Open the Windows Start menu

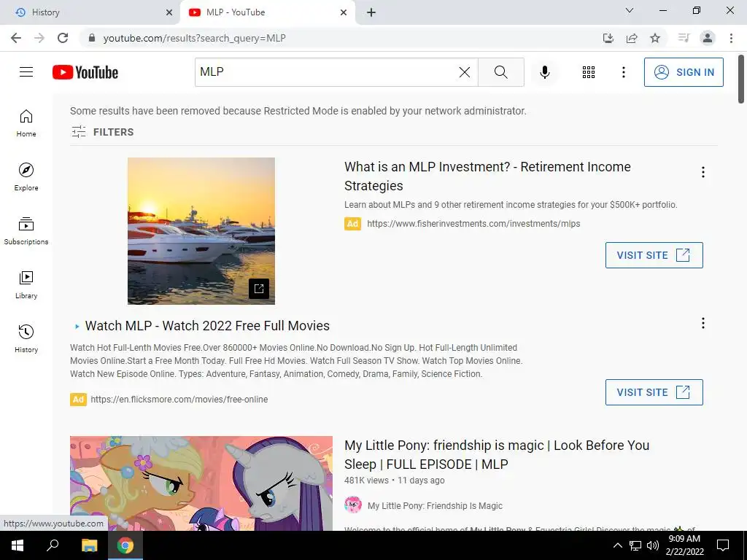pos(18,545)
